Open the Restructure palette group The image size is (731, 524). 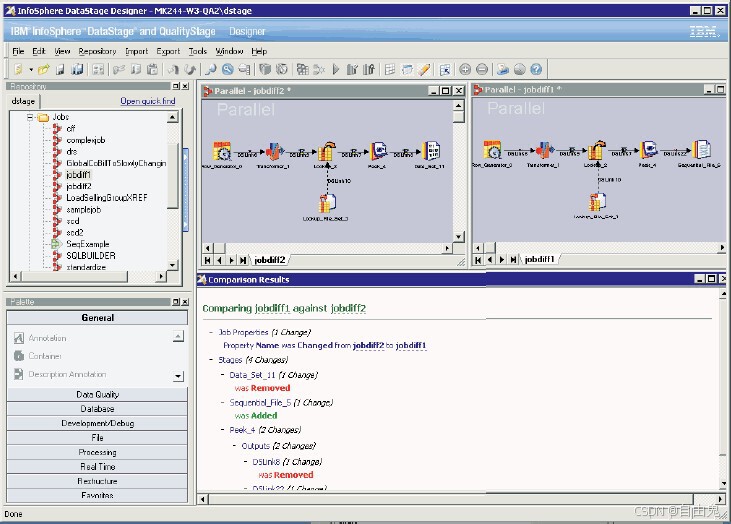pyautogui.click(x=97, y=481)
